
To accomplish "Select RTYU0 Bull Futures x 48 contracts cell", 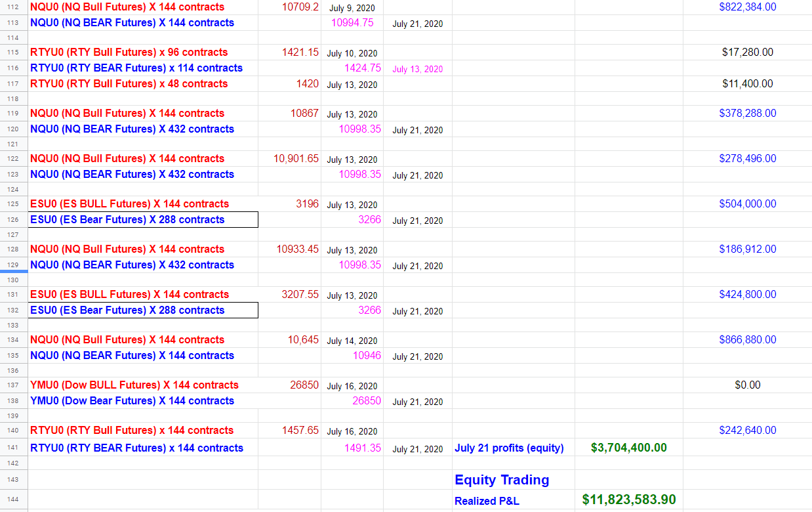I will click(142, 84).
